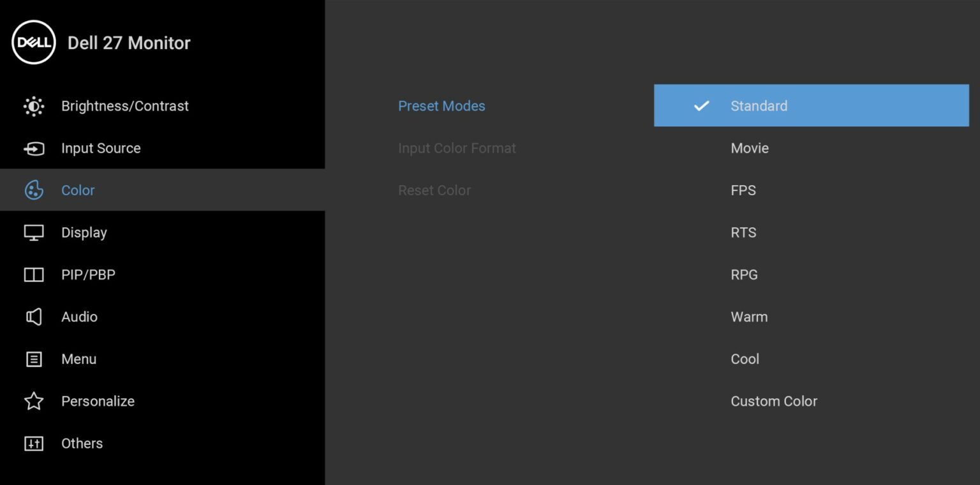Click the PIP/PBP split-screen icon
The width and height of the screenshot is (980, 485).
34,275
